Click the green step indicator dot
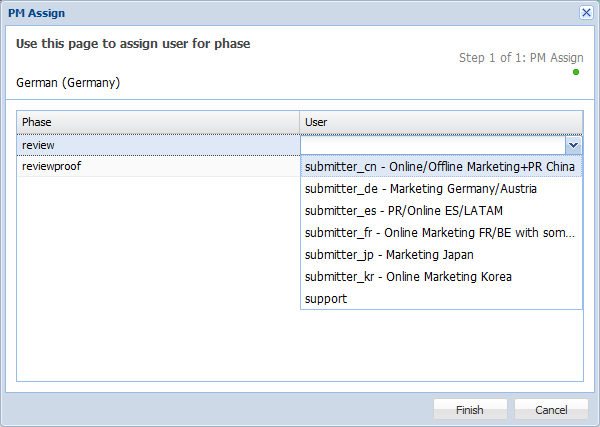 tap(576, 72)
